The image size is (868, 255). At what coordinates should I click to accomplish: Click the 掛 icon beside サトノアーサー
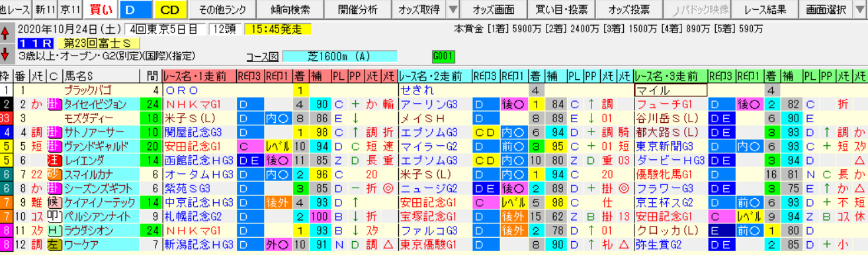[x=54, y=131]
